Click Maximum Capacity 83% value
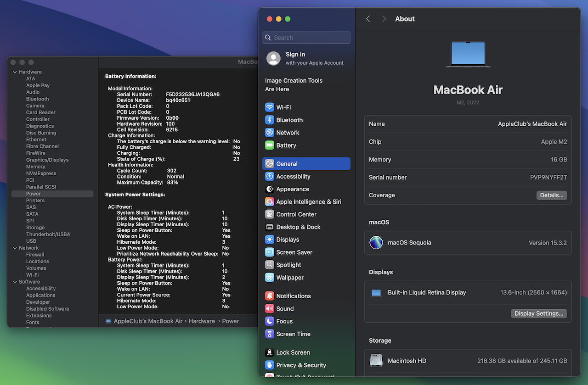The height and width of the screenshot is (385, 588). point(172,183)
